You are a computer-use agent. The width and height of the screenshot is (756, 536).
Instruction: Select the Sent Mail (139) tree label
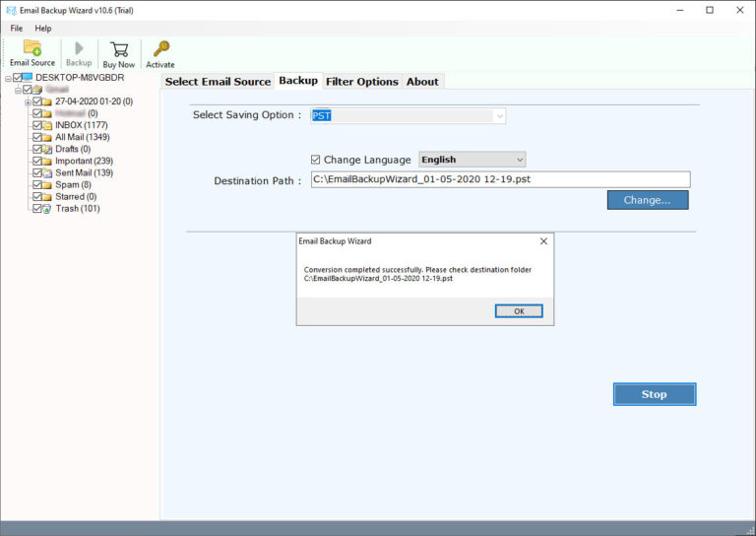(85, 172)
